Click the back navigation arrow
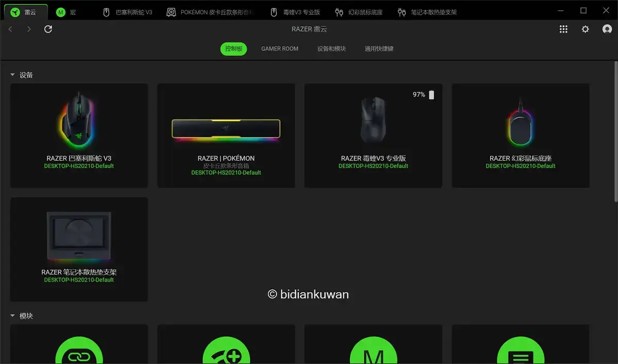 (x=11, y=29)
